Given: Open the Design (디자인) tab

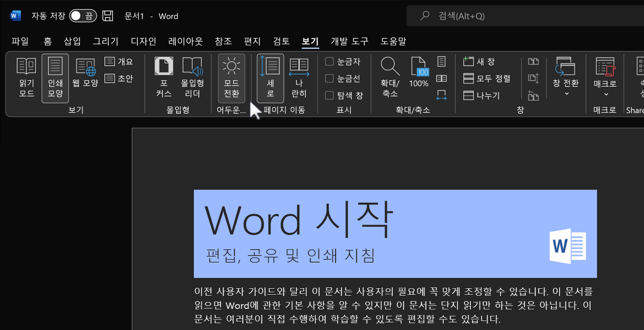Looking at the screenshot, I should 143,41.
